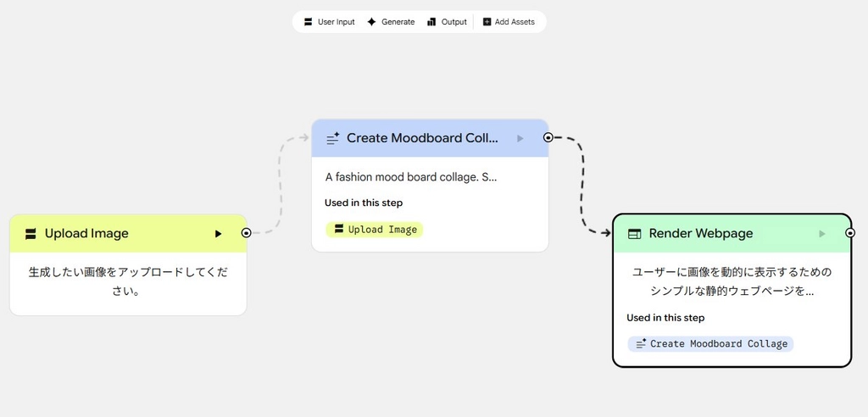This screenshot has width=868, height=417.
Task: Click the Upload Image node input icon
Action: tap(31, 234)
